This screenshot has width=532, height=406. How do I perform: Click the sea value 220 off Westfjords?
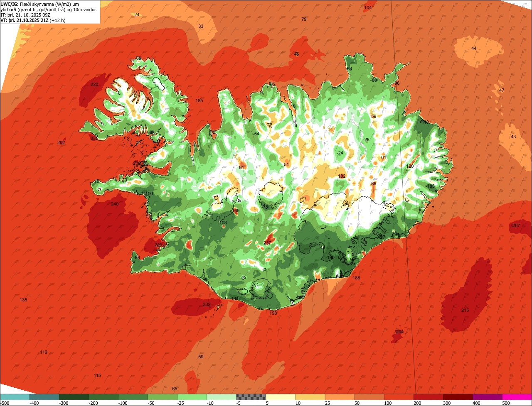tap(94, 84)
